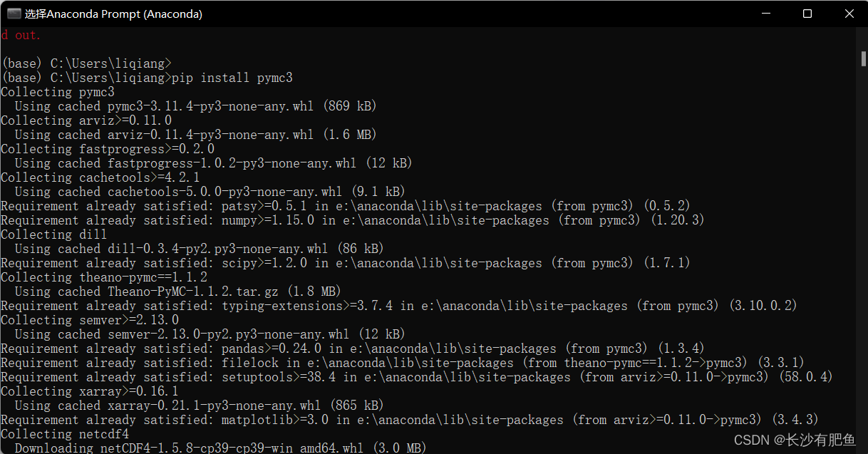Close the Anaconda Prompt window
868x454 pixels.
coord(849,14)
